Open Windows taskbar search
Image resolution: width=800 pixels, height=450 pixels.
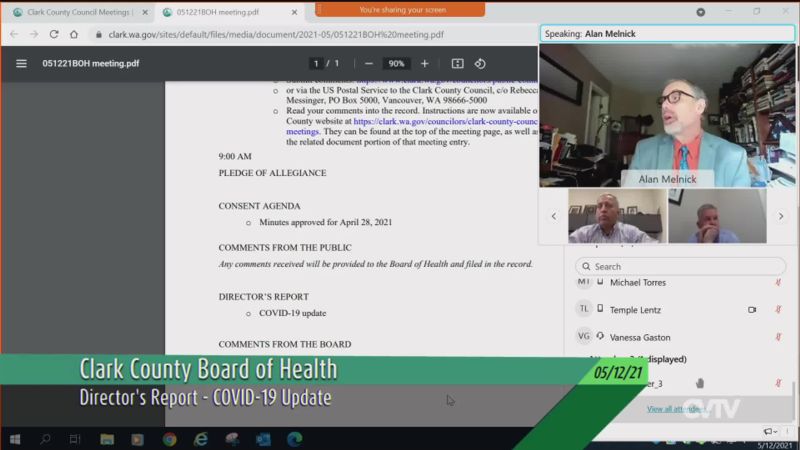click(x=45, y=439)
